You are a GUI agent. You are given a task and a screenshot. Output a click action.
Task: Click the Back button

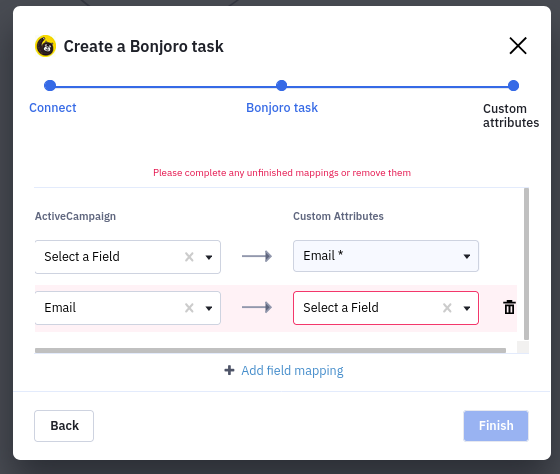click(x=64, y=426)
